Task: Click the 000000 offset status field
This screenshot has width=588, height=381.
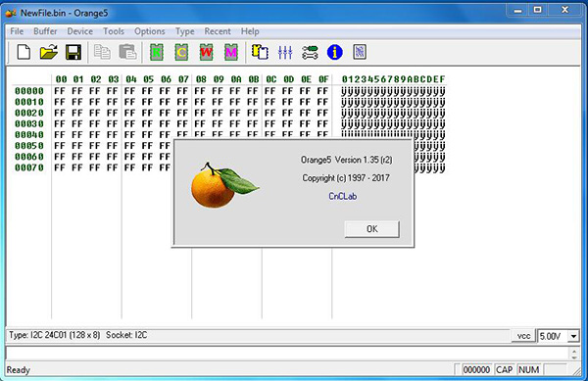Action: pos(476,370)
